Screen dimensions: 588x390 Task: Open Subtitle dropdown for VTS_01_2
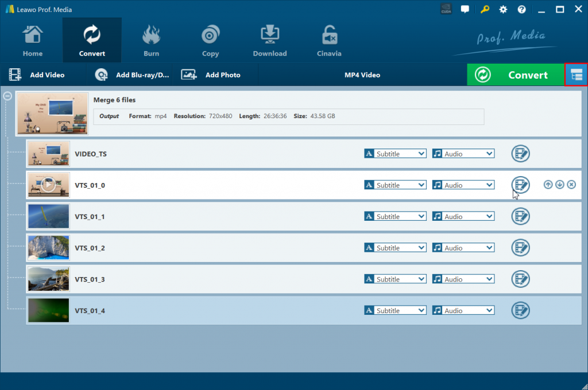point(395,248)
